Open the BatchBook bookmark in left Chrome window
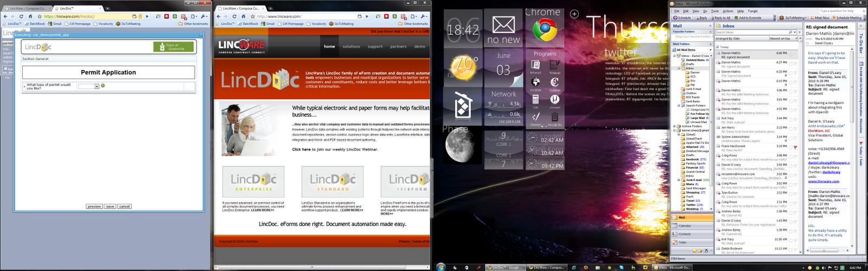 (x=35, y=24)
